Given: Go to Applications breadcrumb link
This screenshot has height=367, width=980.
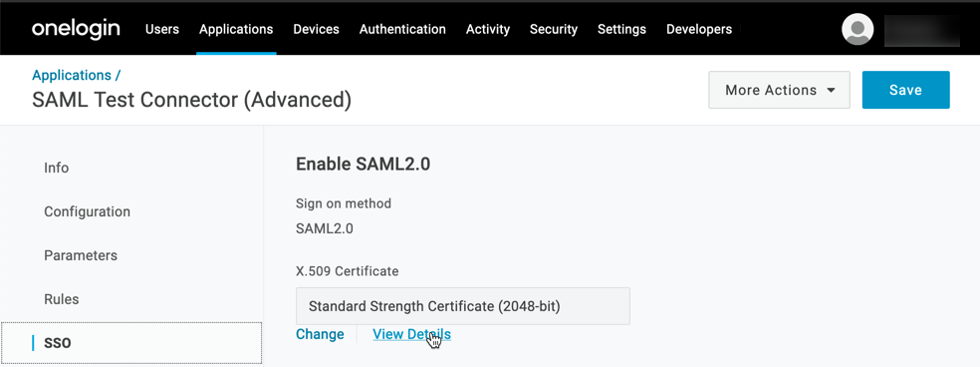Looking at the screenshot, I should coord(72,75).
